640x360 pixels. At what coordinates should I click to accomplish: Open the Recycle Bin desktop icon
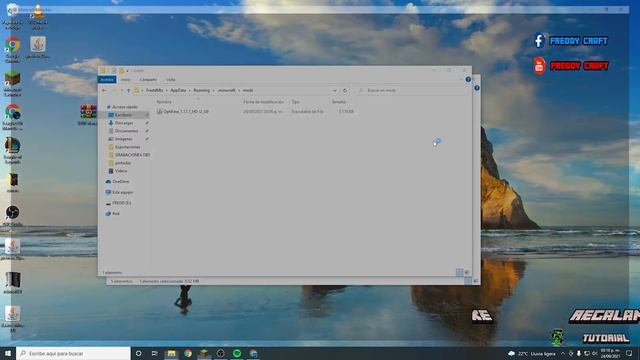[12, 16]
